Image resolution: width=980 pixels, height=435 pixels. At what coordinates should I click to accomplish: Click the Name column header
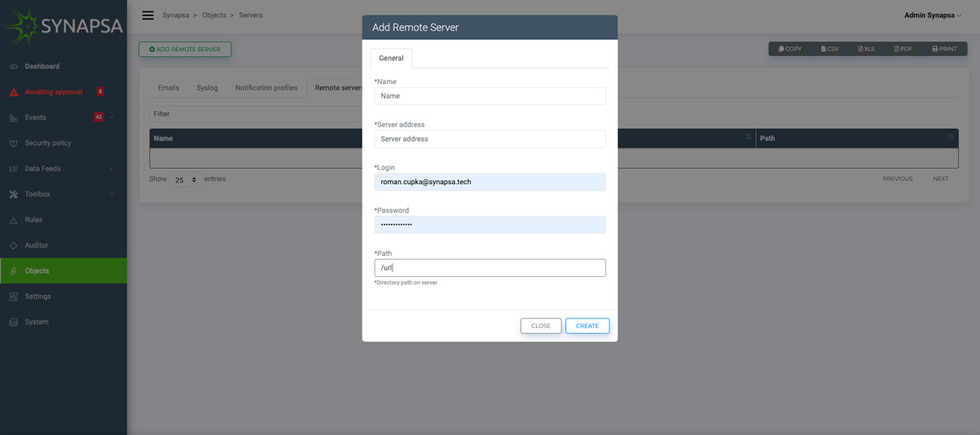point(256,138)
